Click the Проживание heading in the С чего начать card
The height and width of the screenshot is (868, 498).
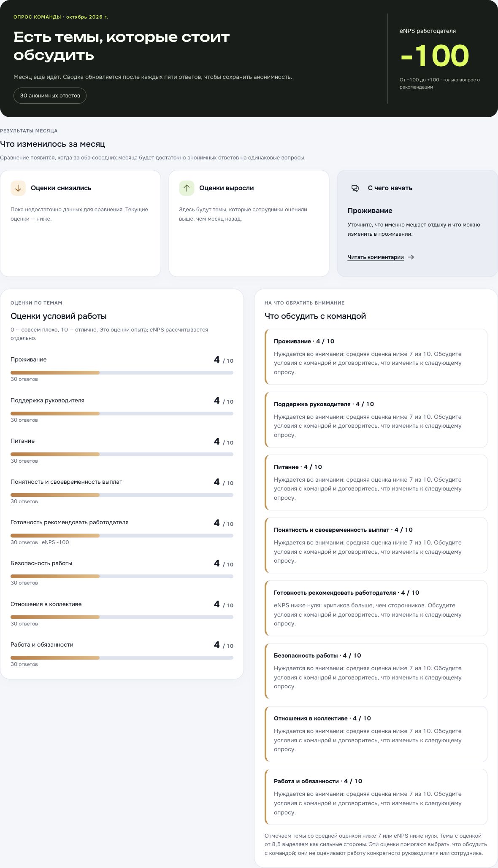click(x=370, y=210)
